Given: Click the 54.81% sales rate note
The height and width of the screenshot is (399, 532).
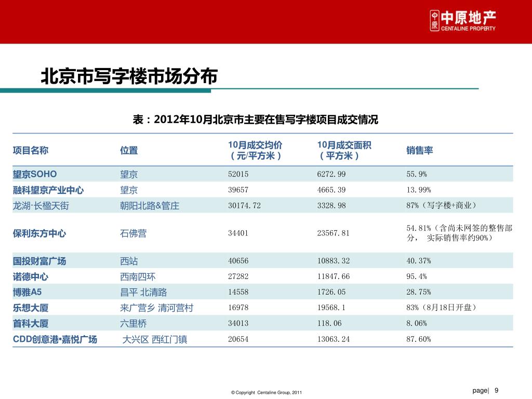Looking at the screenshot, I should (459, 233).
